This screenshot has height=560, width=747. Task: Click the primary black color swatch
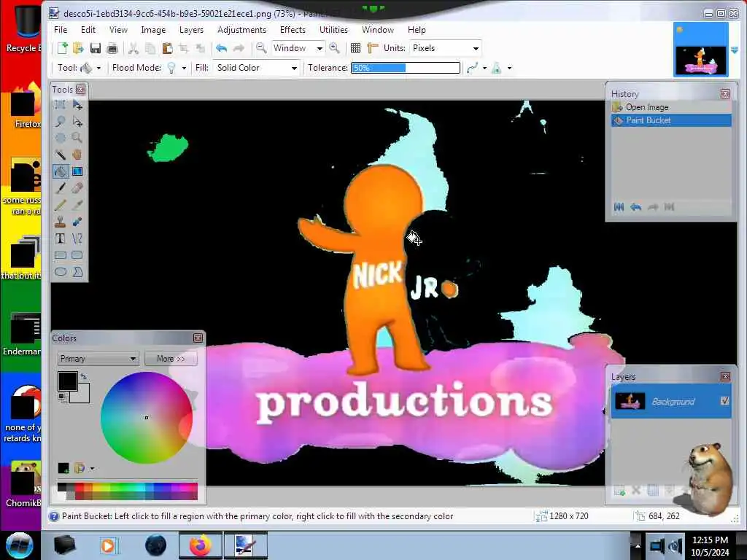point(67,381)
